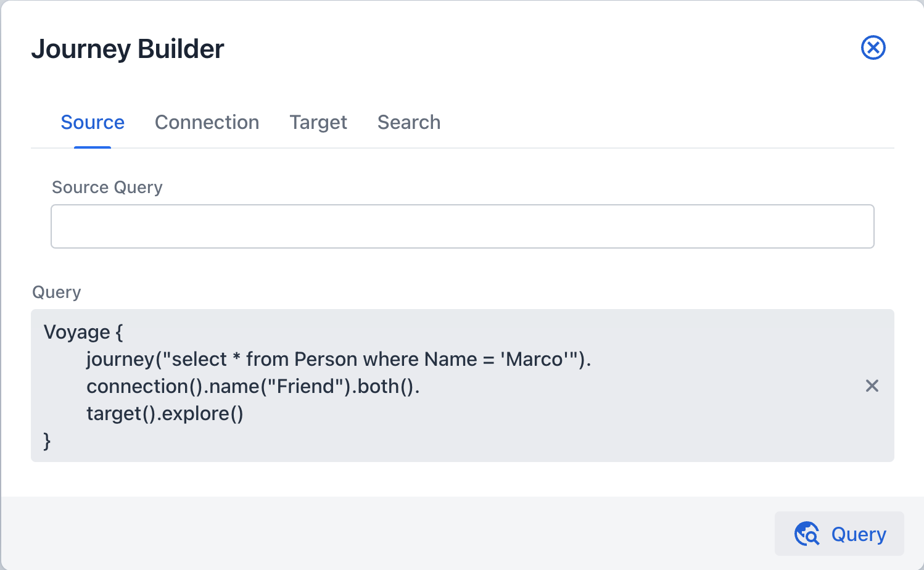Click the Query label above the code block

56,292
